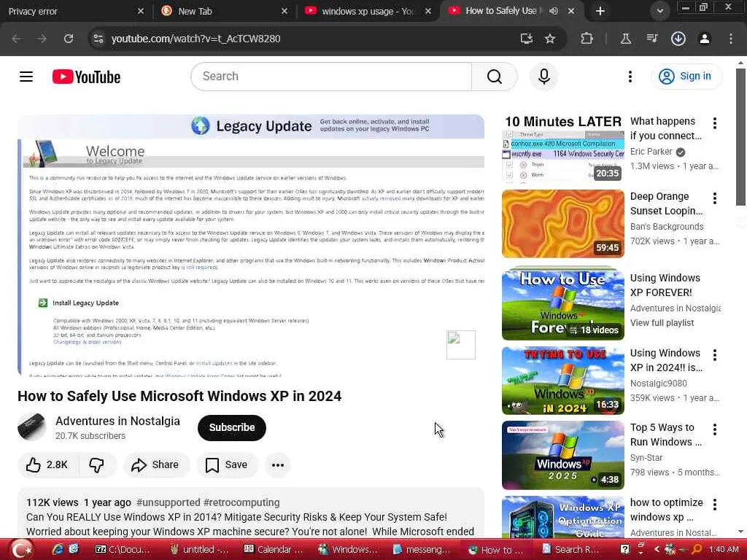Open 'How to Use Windows Forever' playlist thumbnail
Screen dimensions: 747x560
tap(562, 303)
